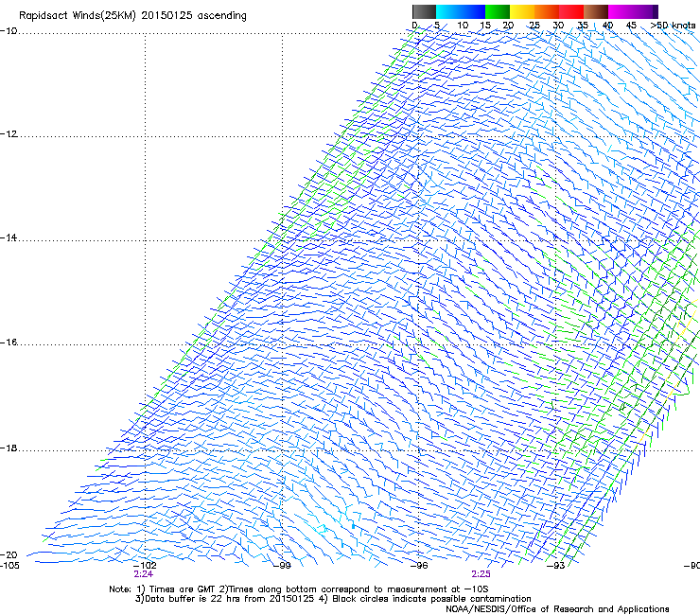Viewport: 700px width, 615px height.
Task: Click the '20' label under the color bar
Action: [x=508, y=26]
